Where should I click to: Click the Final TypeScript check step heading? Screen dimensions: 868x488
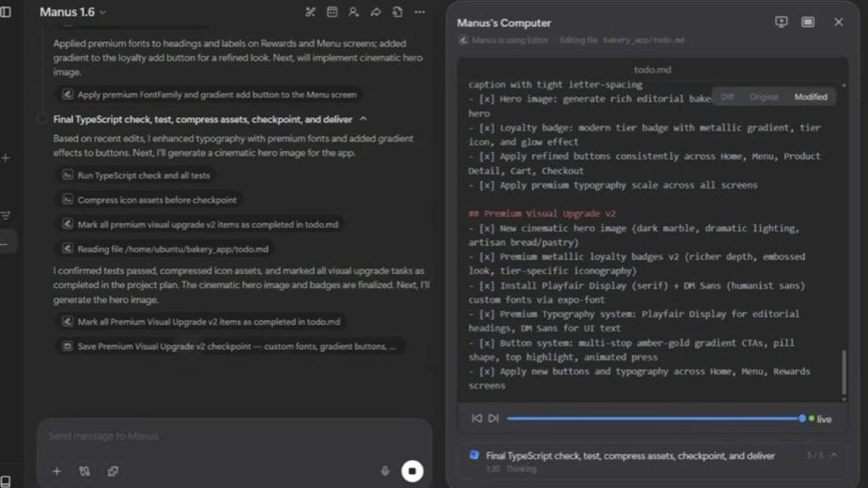pos(203,119)
